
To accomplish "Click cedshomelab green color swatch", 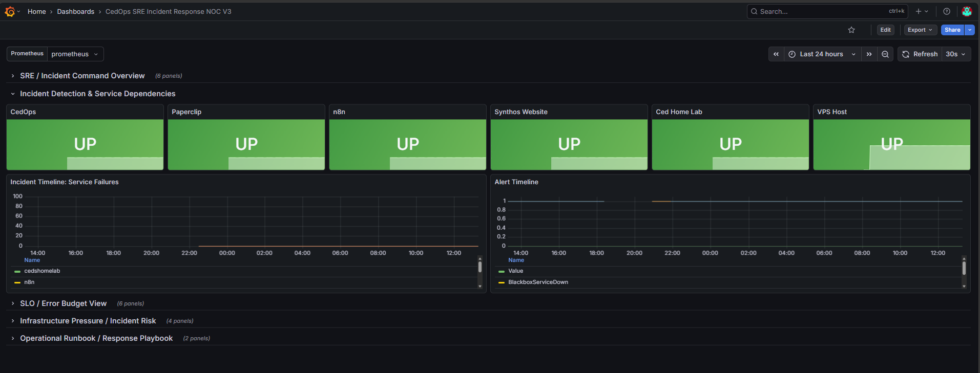I will 17,272.
